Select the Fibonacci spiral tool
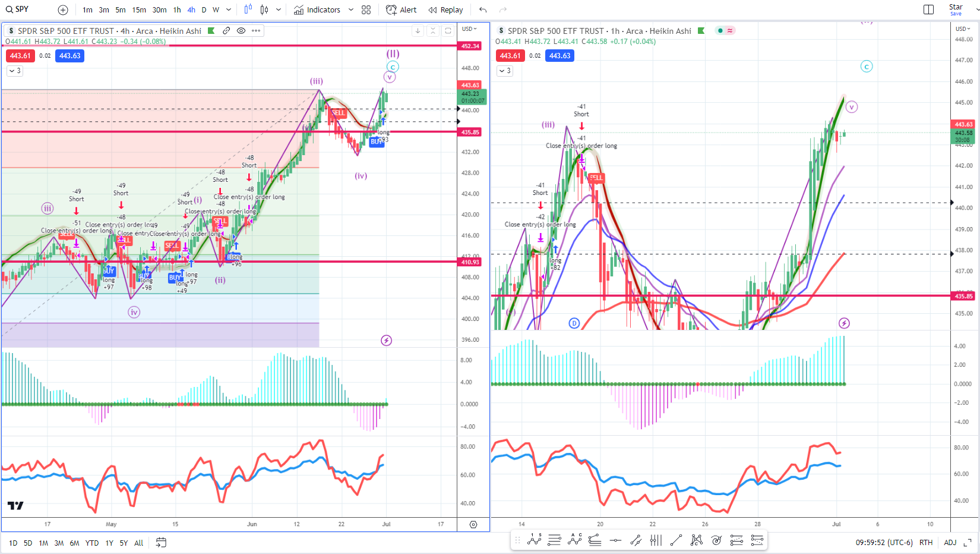The image size is (980, 554). (x=716, y=540)
